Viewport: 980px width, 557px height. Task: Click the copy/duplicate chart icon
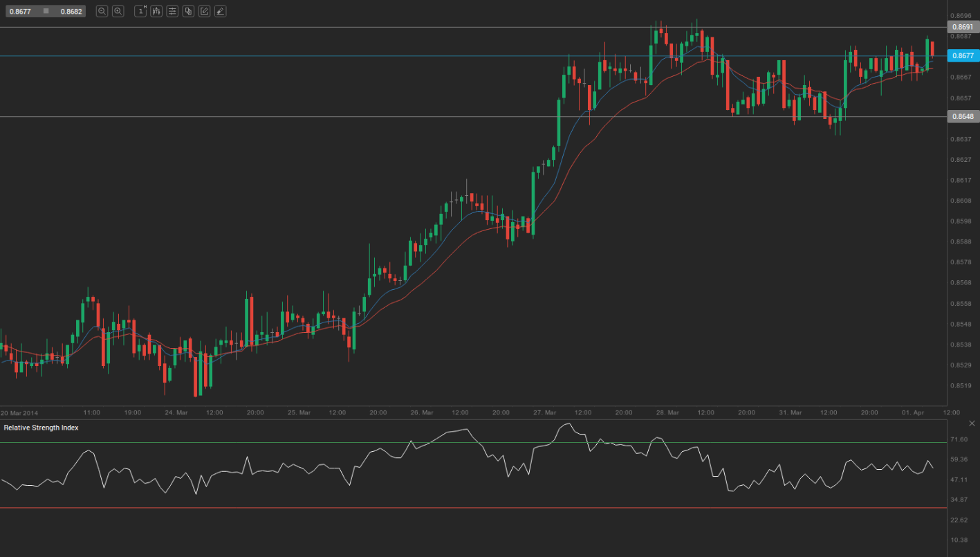click(x=188, y=11)
